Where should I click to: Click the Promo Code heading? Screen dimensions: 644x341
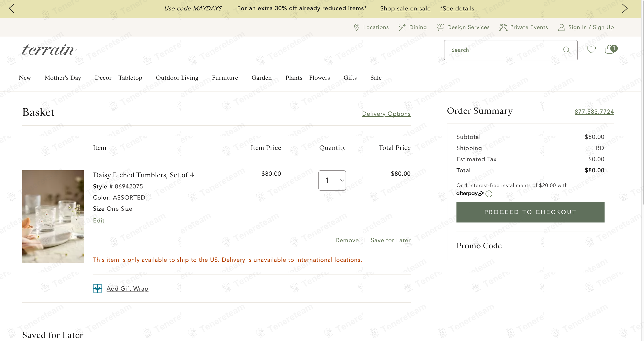[479, 246]
